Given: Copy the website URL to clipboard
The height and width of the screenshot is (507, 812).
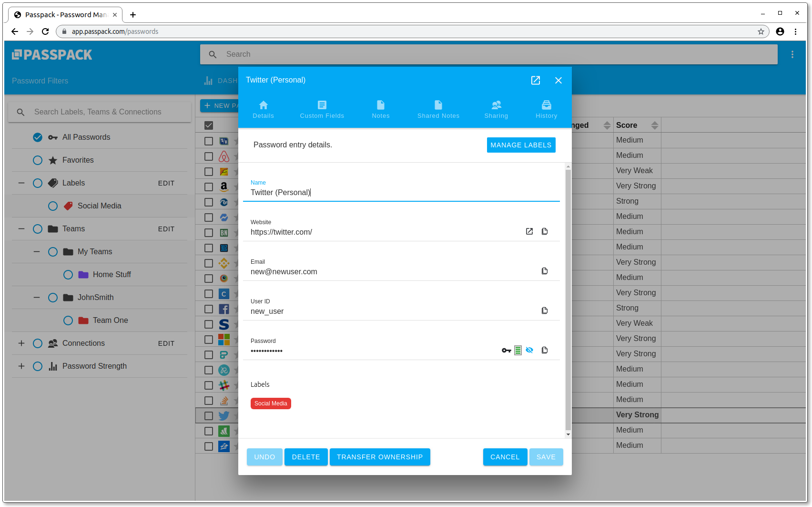Looking at the screenshot, I should click(x=545, y=231).
